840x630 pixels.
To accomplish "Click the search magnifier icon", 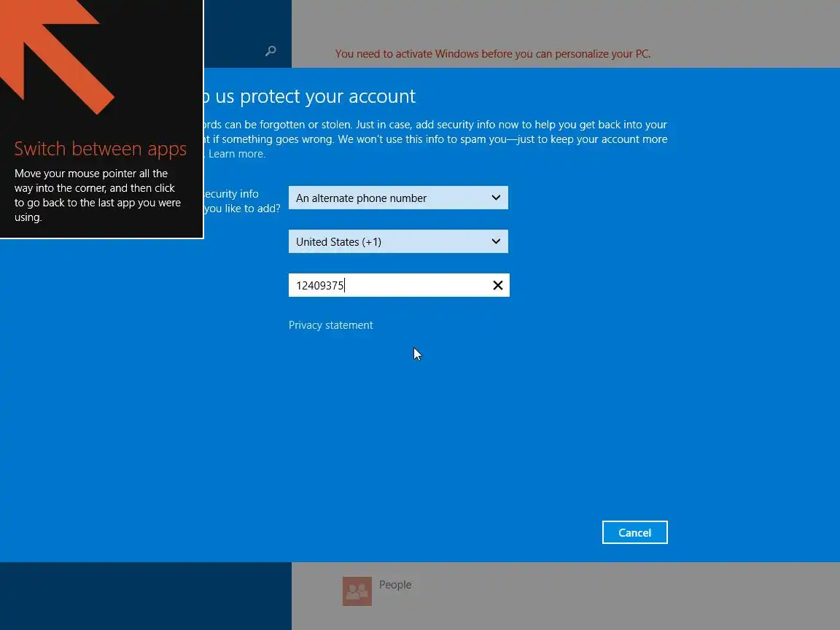I will pos(271,51).
